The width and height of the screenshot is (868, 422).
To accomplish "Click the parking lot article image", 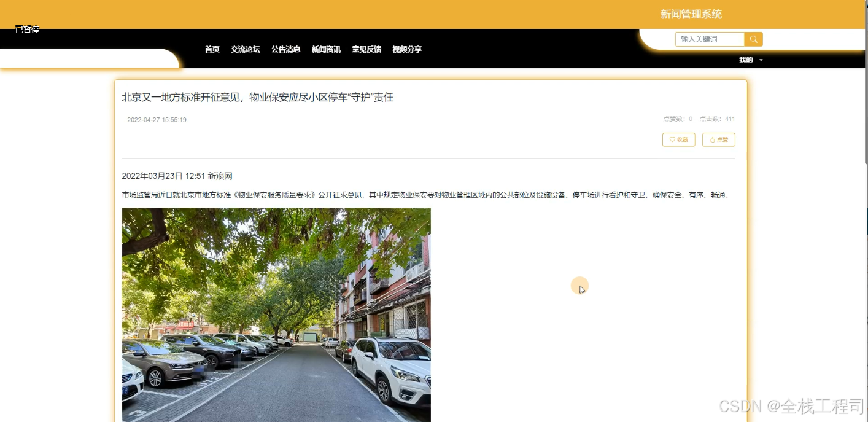I will 276,315.
